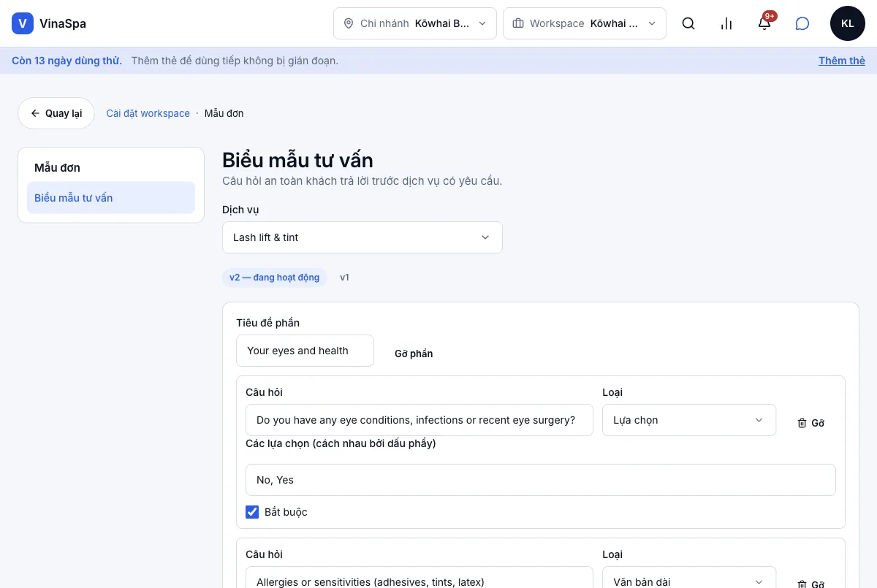Image resolution: width=877 pixels, height=588 pixels.
Task: Open the KL user avatar menu
Action: (848, 23)
